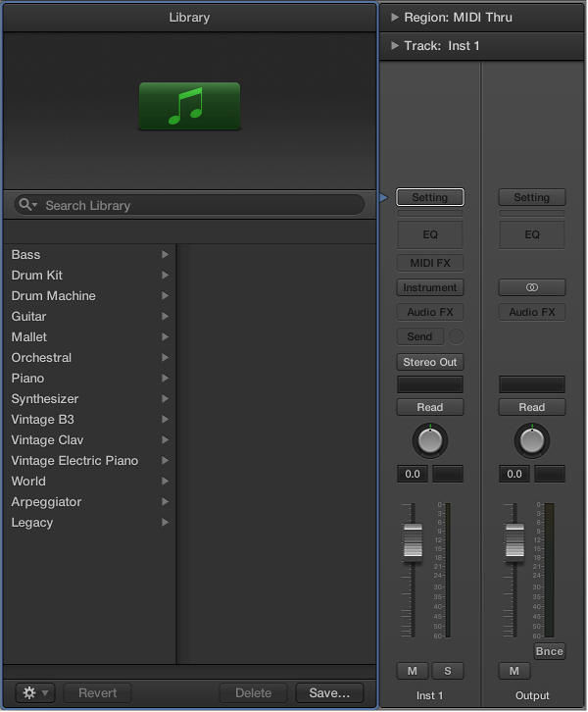Click the stereo format rings button on Output

pyautogui.click(x=532, y=287)
